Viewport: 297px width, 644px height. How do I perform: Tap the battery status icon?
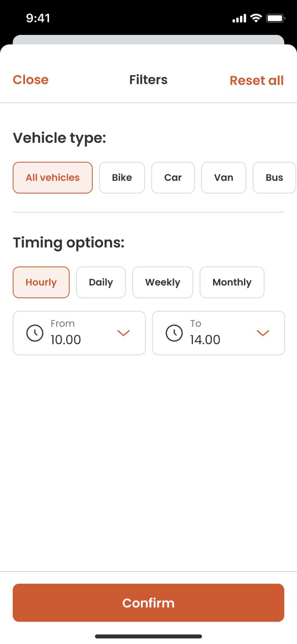pyautogui.click(x=275, y=18)
